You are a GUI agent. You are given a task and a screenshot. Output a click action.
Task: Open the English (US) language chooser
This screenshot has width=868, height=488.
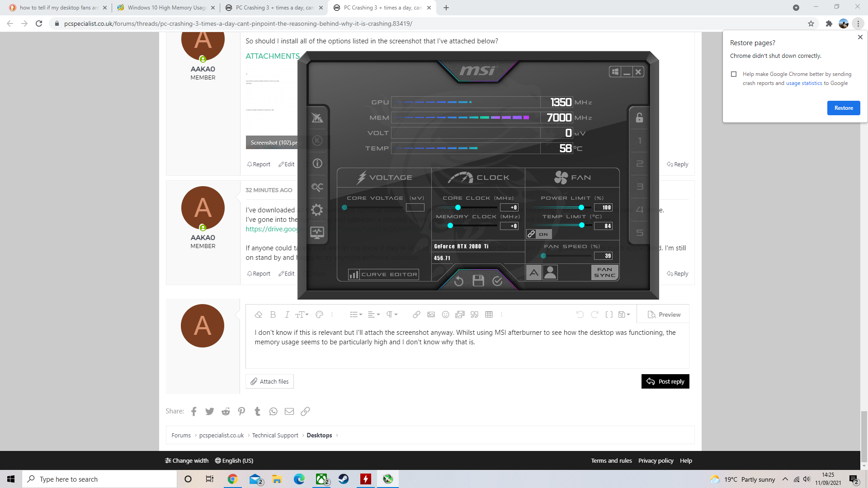(x=234, y=460)
